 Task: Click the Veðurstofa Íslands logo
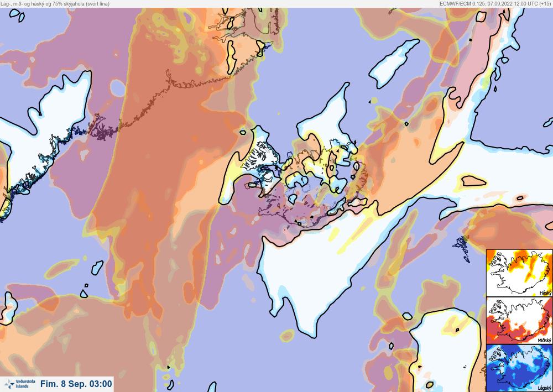point(20,384)
